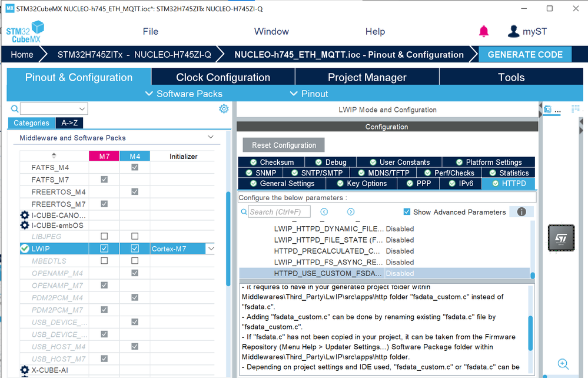This screenshot has width=588, height=378.
Task: Open the categories settings gear icon
Action: click(224, 109)
